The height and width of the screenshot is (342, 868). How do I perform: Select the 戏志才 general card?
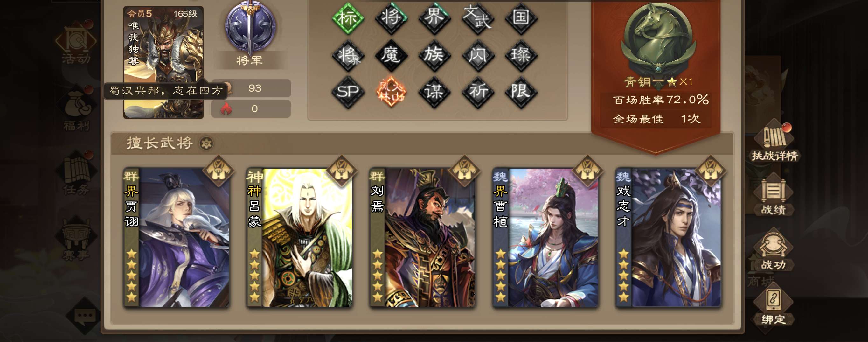[669, 238]
